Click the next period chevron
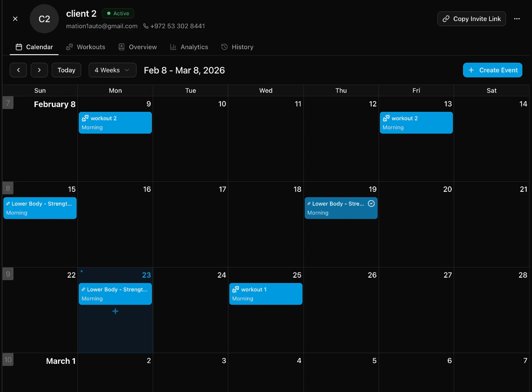The width and height of the screenshot is (532, 392). (39, 70)
